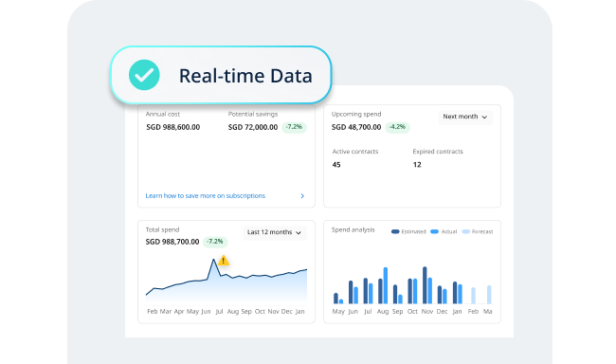Click the Spend analysis heading
The image size is (616, 364).
pos(353,229)
